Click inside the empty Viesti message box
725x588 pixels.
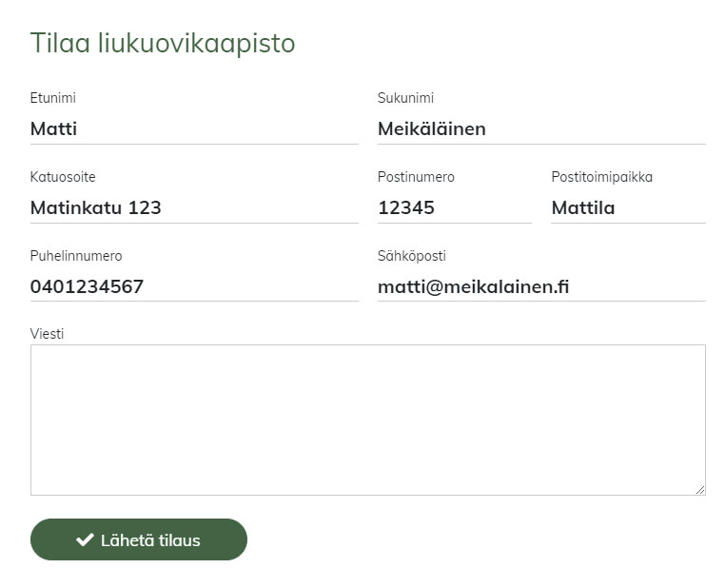367,419
